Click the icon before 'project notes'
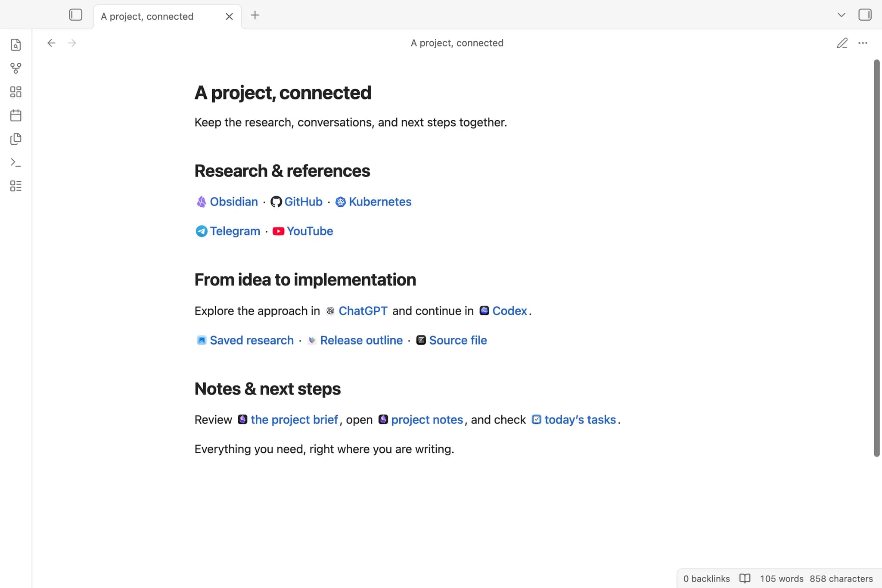This screenshot has width=882, height=588. 383,420
